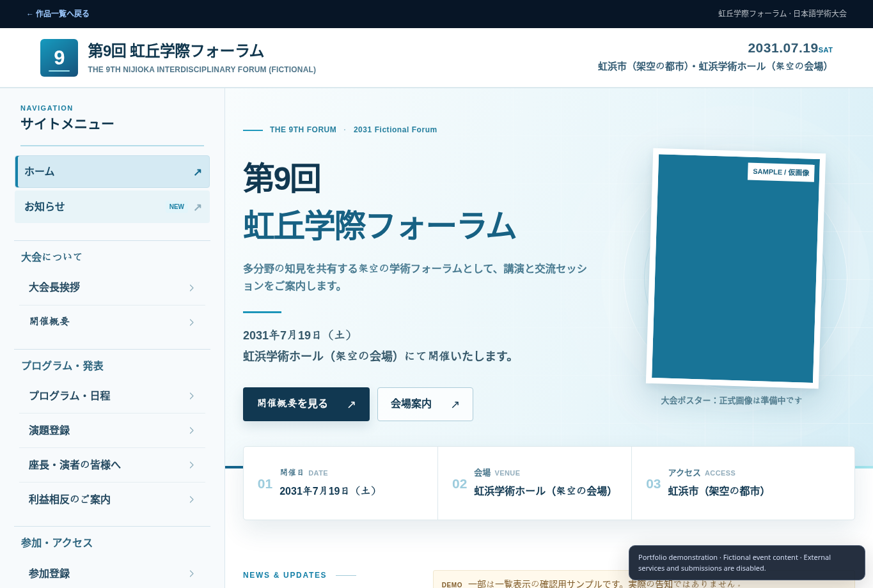873x588 pixels.
Task: Expand the 座長・演者の皆様へ chevron
Action: pos(191,465)
